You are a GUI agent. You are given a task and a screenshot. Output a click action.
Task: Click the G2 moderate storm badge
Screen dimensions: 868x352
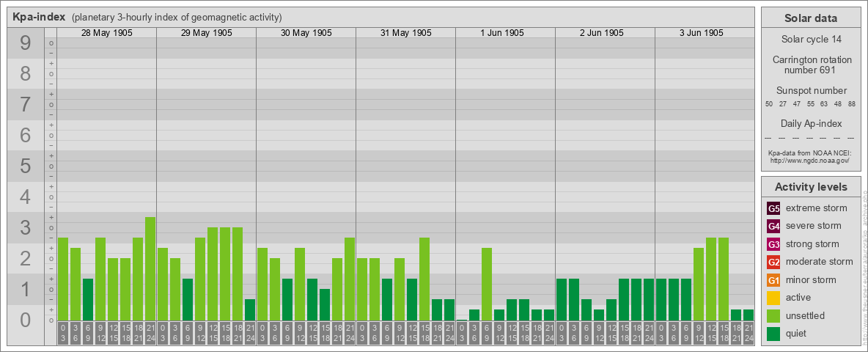[x=773, y=262]
